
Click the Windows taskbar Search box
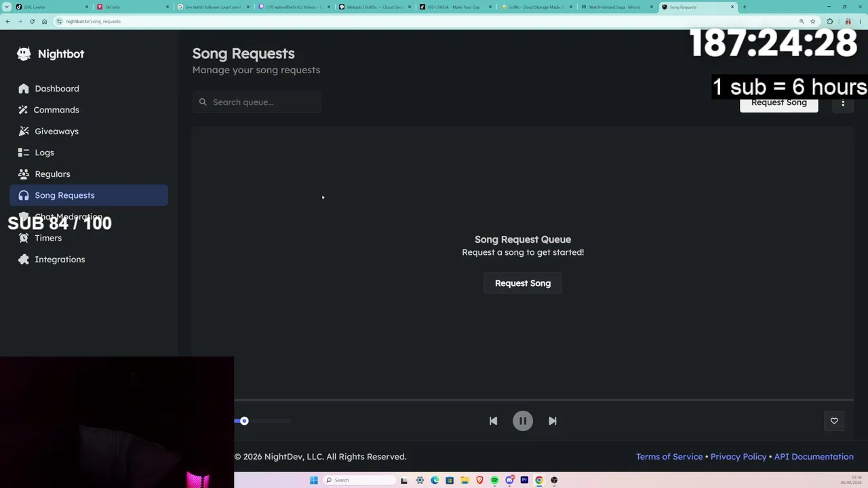click(x=359, y=481)
